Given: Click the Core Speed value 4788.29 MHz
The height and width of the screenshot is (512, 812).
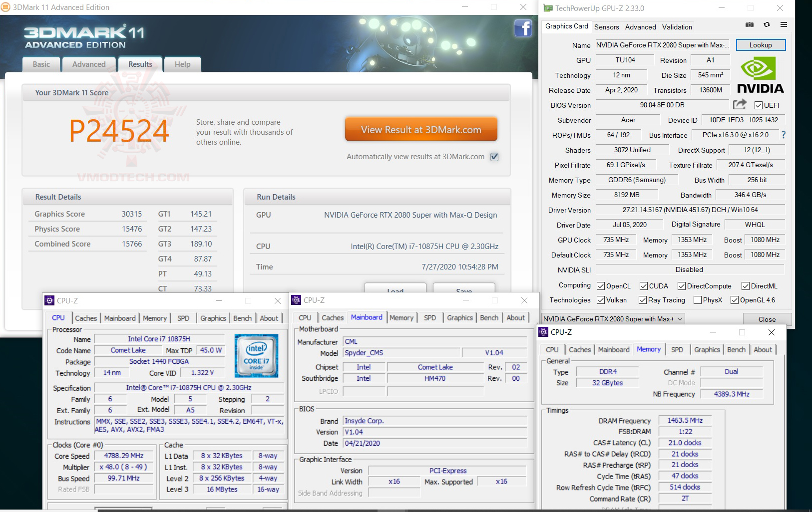Looking at the screenshot, I should coord(123,456).
